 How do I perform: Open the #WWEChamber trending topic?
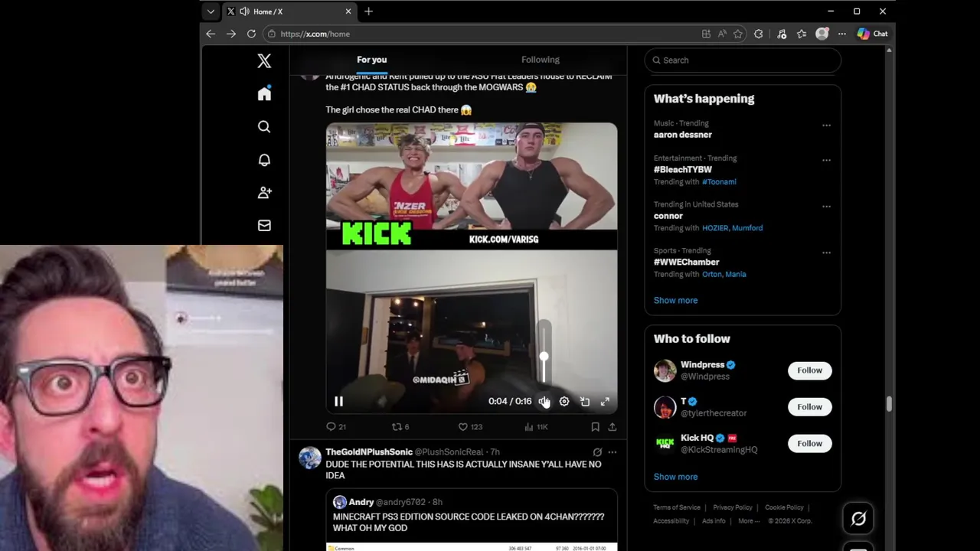click(687, 262)
